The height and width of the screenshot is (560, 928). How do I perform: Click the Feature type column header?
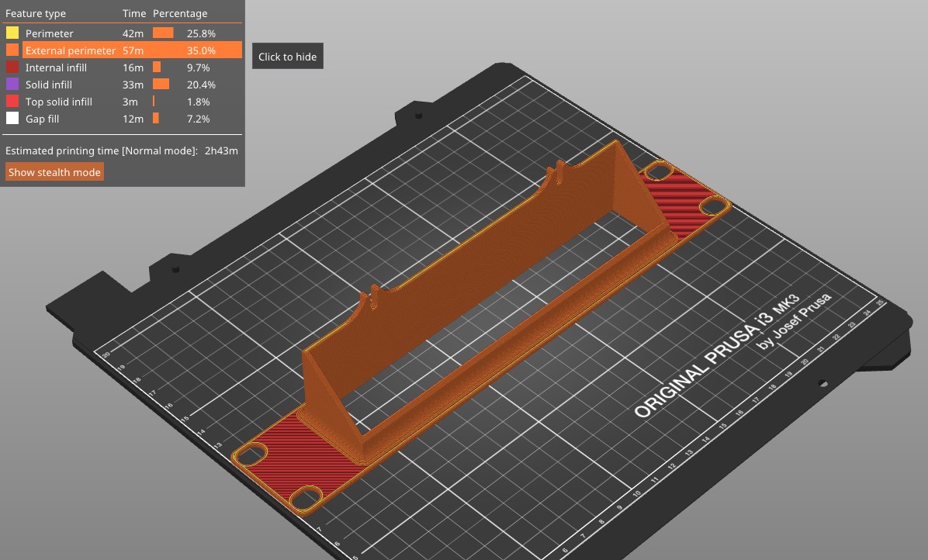pos(36,13)
